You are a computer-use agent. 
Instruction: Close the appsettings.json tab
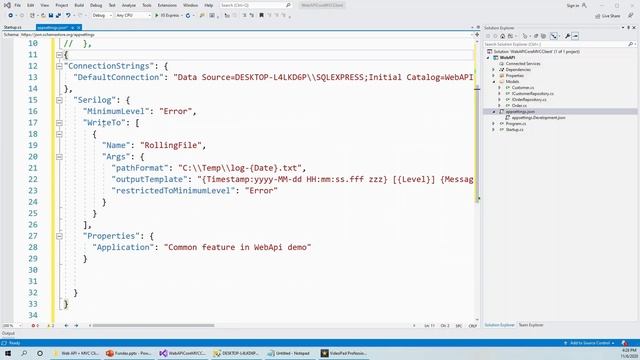[x=79, y=27]
